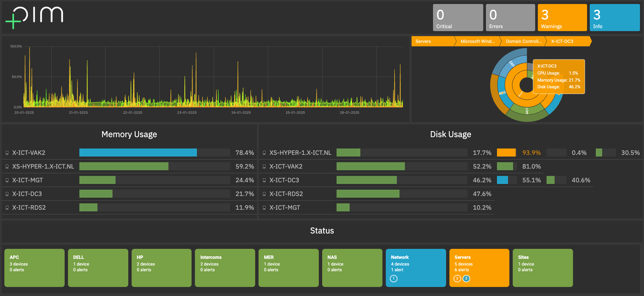Open the Info counter tile

point(614,18)
